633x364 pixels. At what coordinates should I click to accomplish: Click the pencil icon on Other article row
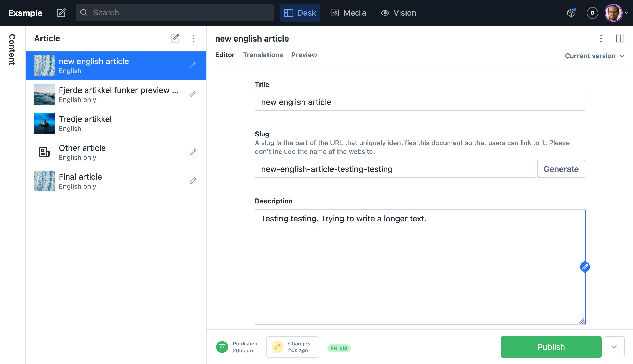coord(193,152)
